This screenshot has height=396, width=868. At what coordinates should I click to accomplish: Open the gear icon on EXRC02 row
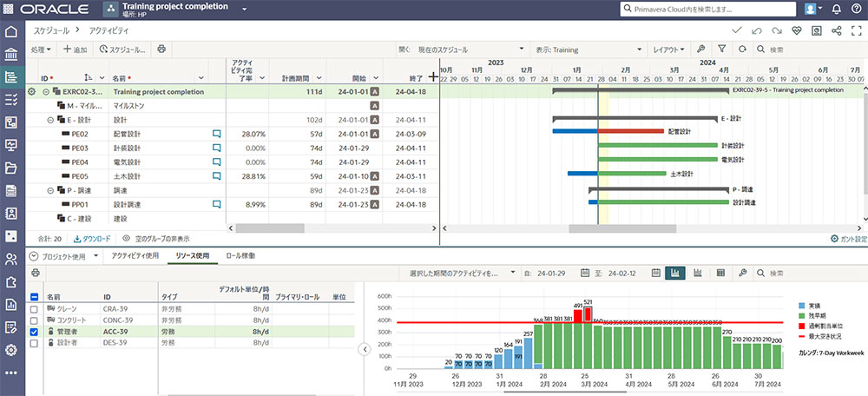31,91
